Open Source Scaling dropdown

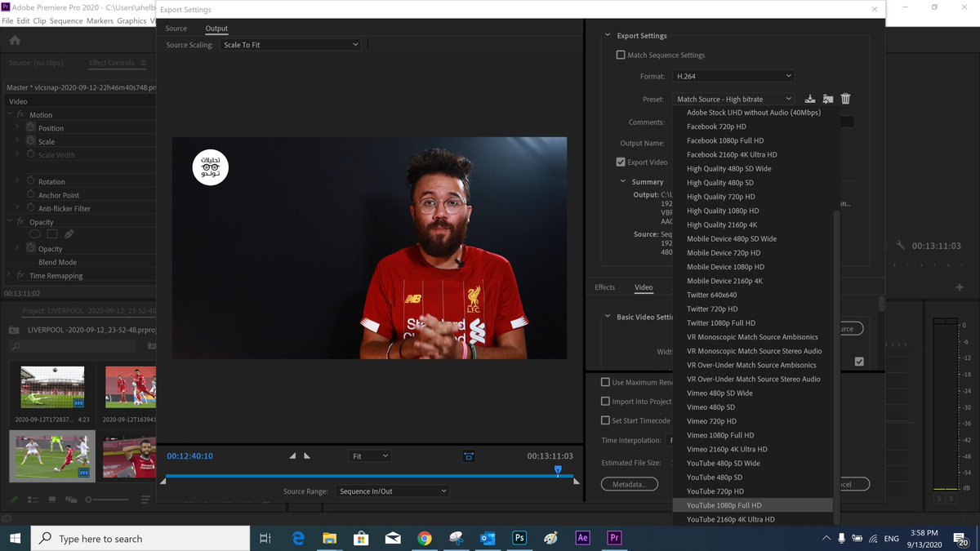click(x=291, y=45)
